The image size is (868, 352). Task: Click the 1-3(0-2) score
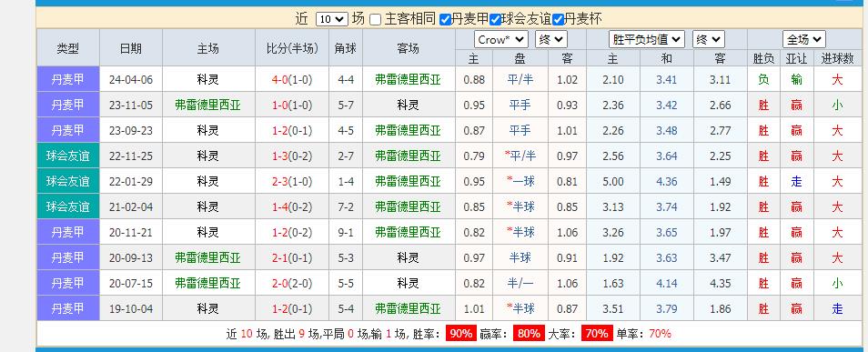pyautogui.click(x=292, y=156)
